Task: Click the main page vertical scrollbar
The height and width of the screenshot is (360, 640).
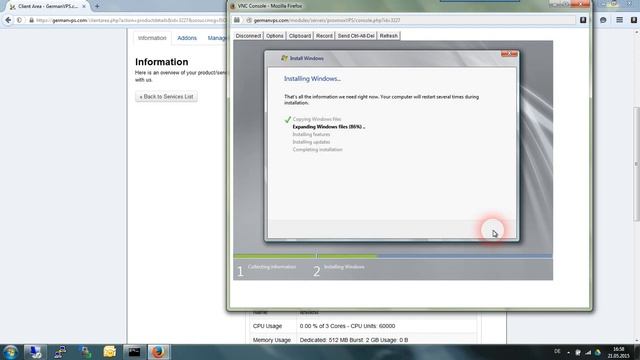Action: pyautogui.click(x=636, y=163)
